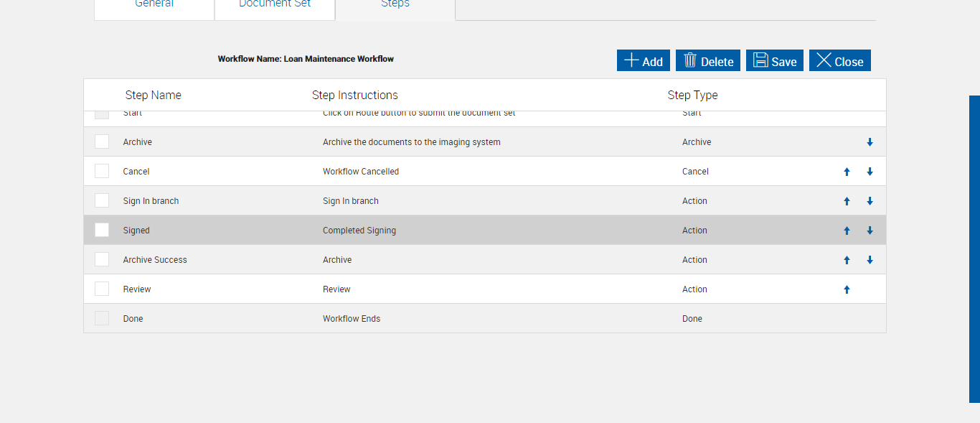
Task: Switch to the General tab
Action: click(154, 6)
